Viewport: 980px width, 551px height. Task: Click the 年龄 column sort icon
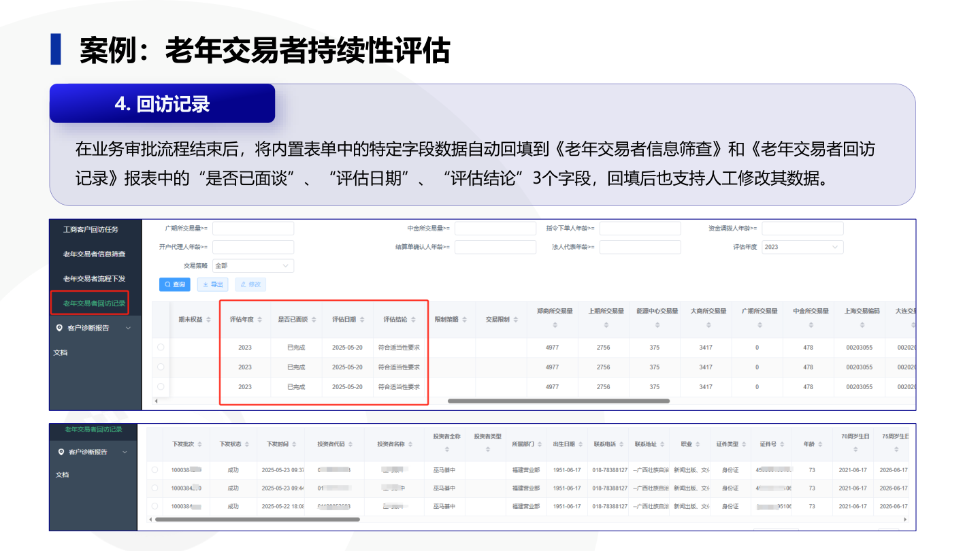pyautogui.click(x=820, y=444)
